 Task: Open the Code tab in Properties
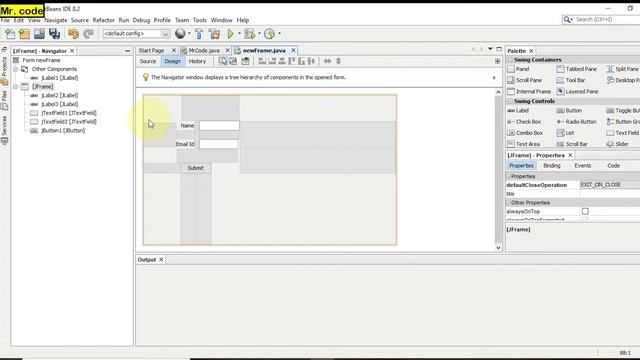click(x=613, y=166)
